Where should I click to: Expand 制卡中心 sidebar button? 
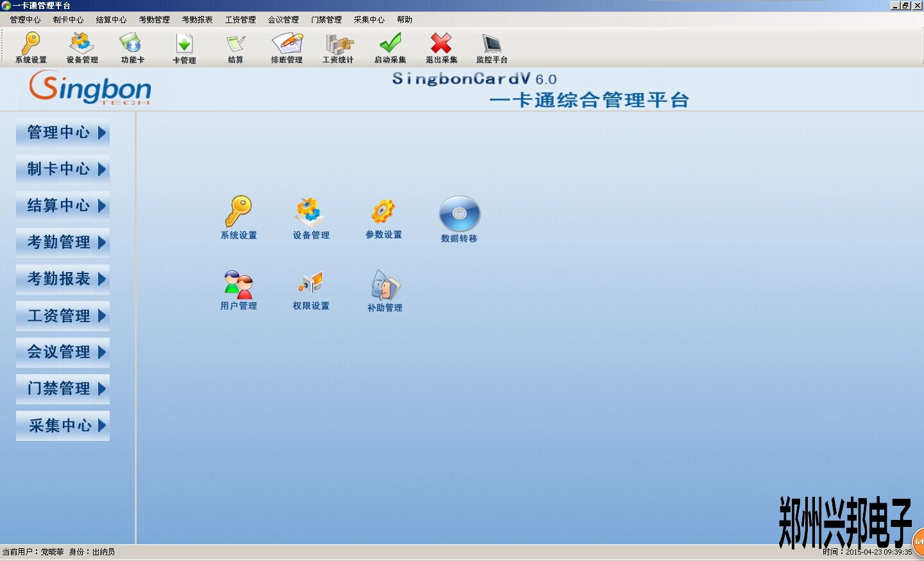tap(63, 169)
